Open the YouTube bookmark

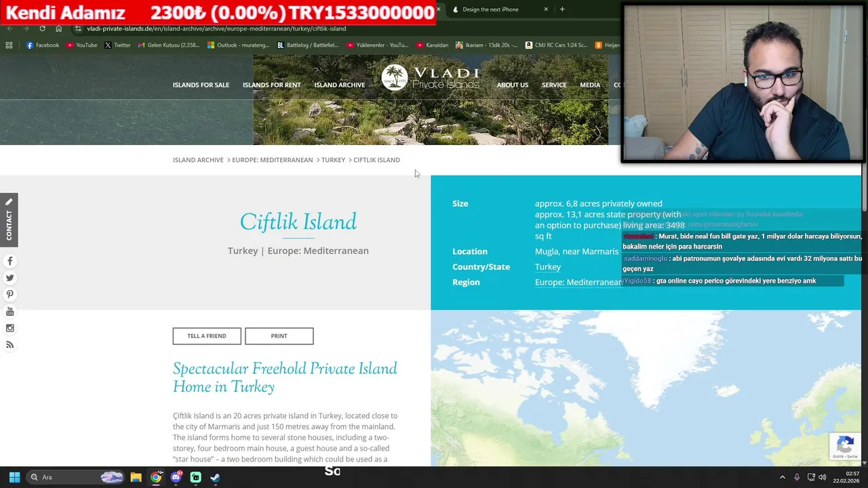[x=81, y=45]
